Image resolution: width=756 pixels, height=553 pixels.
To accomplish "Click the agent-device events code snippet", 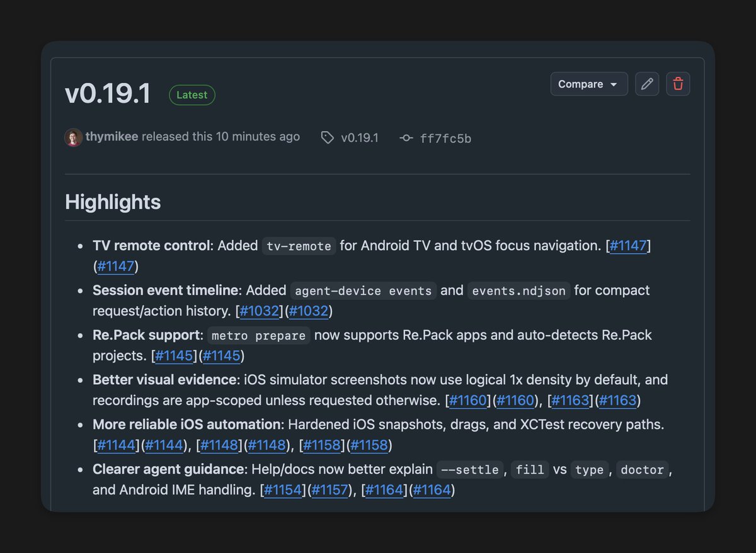I will tap(364, 290).
